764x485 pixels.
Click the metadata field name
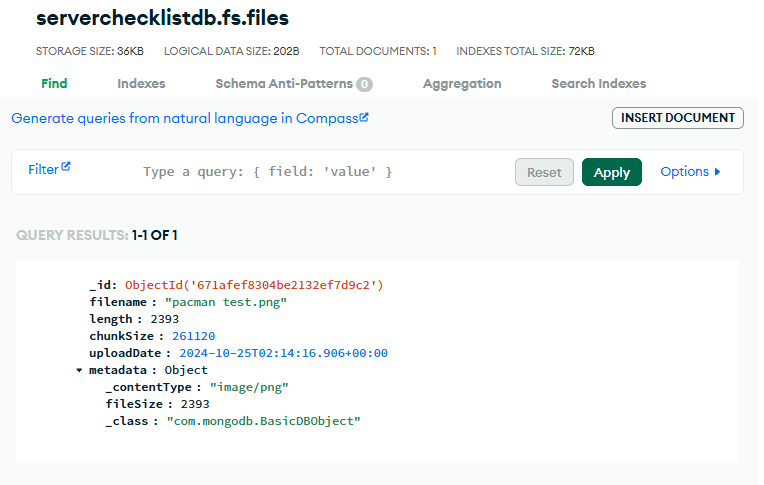118,370
